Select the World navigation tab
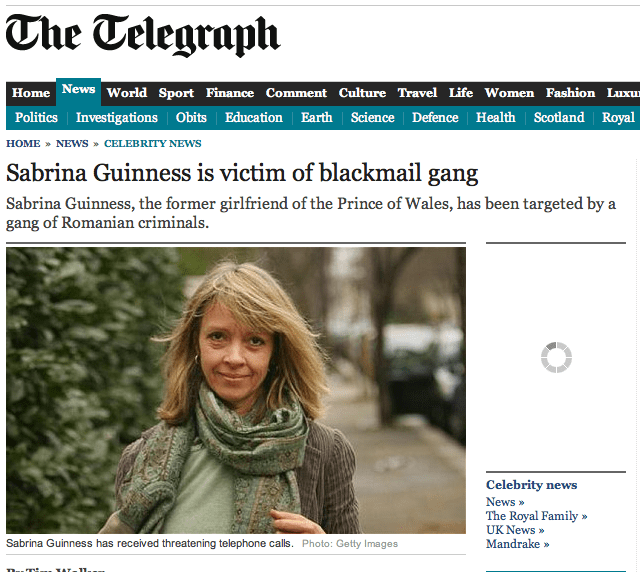 [x=127, y=93]
